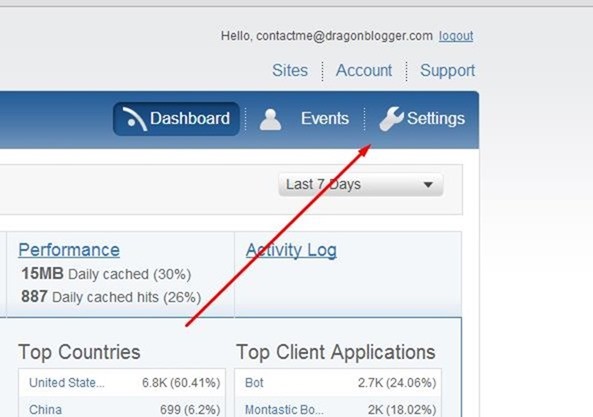Select the China country entry
593x417 pixels.
[121, 409]
